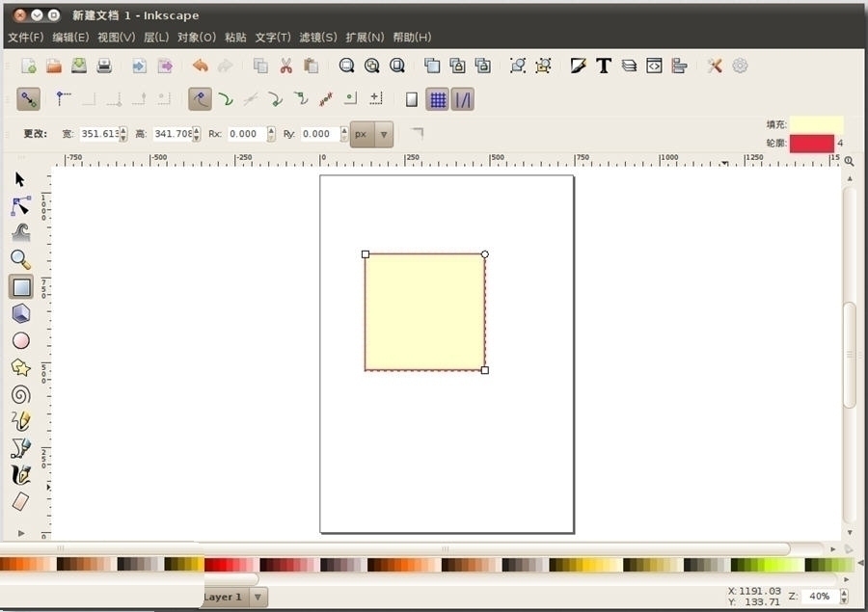
Task: Save the current document
Action: [x=77, y=65]
